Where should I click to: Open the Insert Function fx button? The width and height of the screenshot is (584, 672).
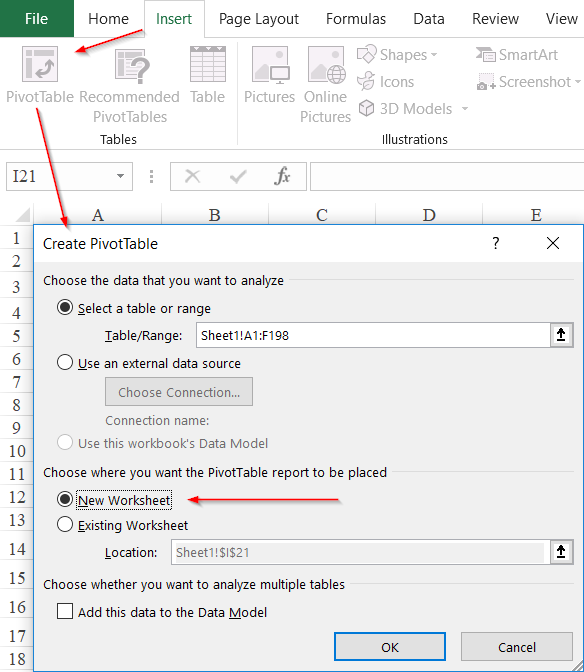(282, 176)
